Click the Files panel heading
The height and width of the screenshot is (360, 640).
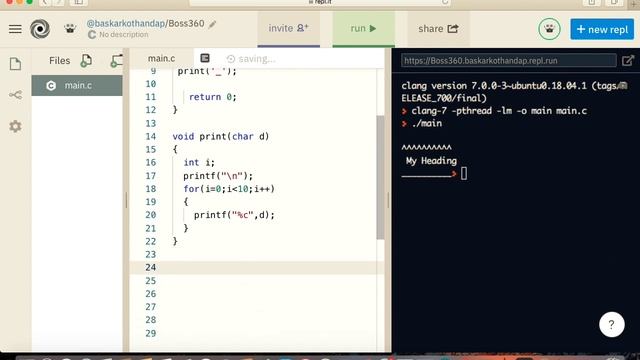pos(60,60)
